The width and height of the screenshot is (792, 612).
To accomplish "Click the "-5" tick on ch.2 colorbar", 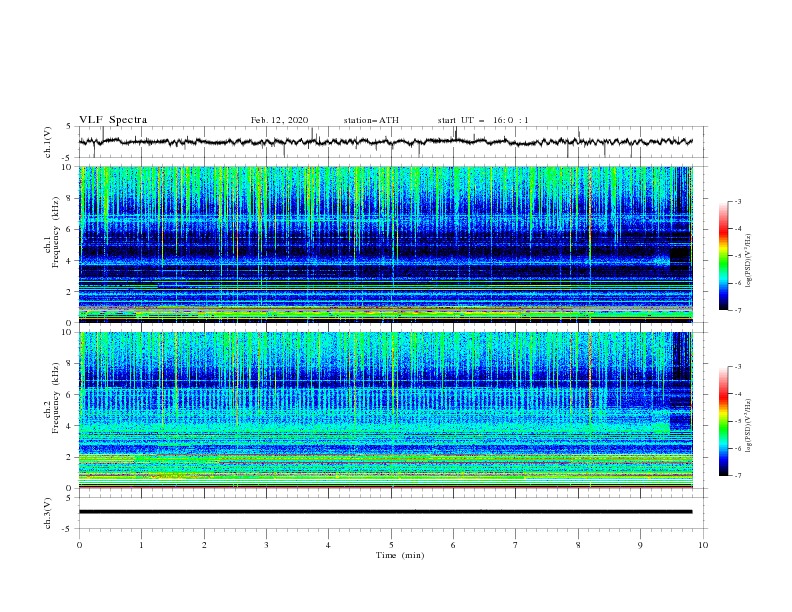I will coord(737,421).
